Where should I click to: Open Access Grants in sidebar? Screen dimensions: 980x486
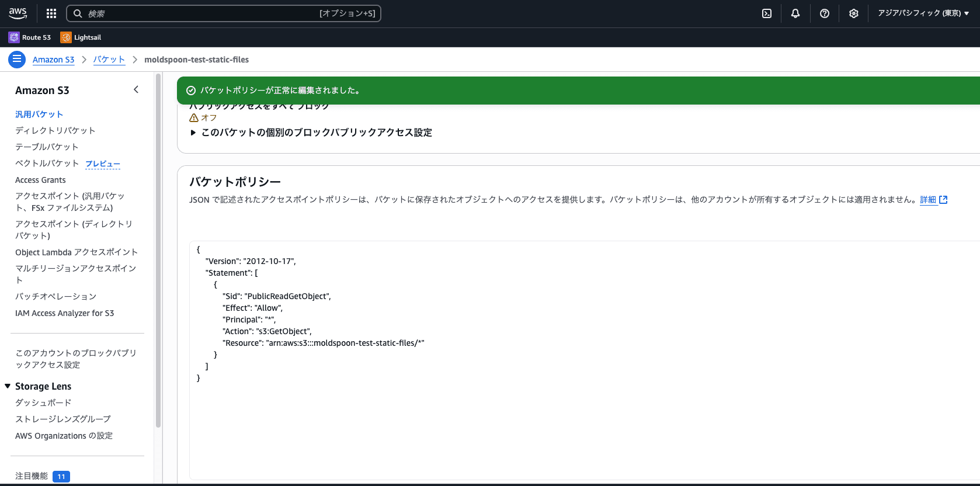[x=40, y=180]
